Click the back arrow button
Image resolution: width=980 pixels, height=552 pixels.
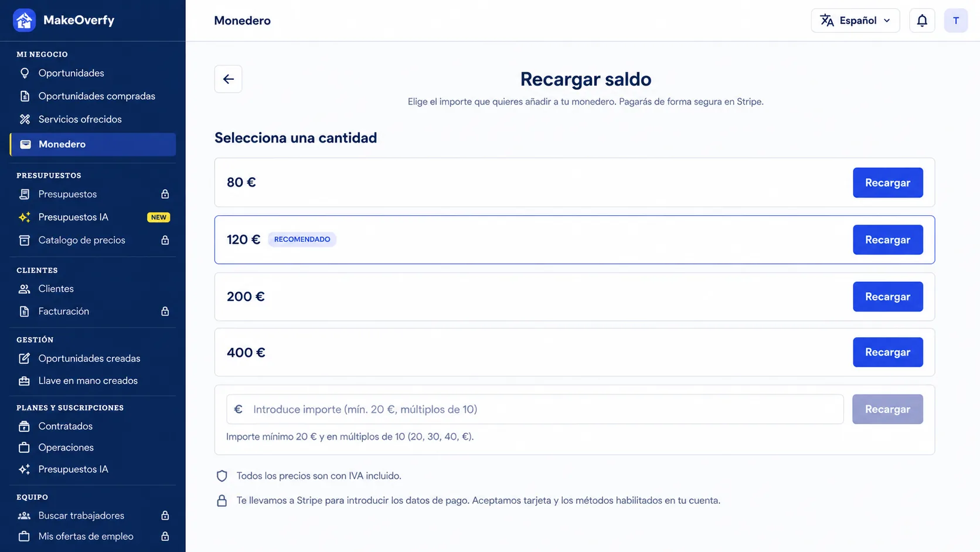tap(228, 79)
